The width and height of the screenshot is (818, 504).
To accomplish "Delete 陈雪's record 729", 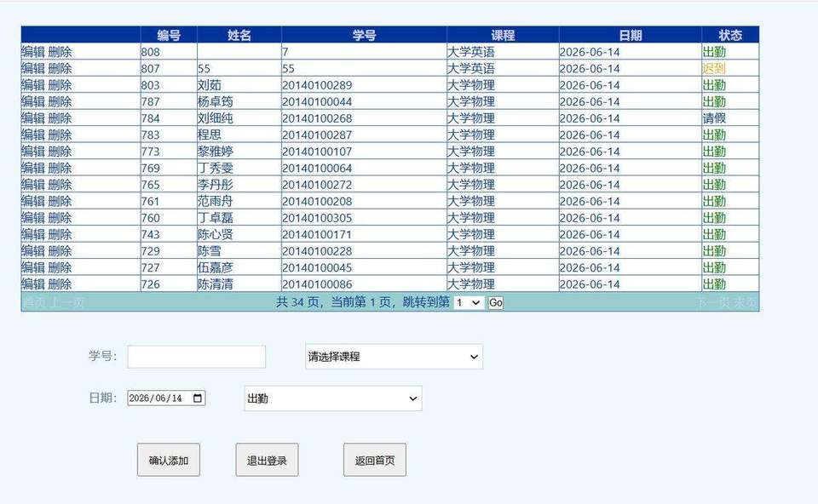I will [x=60, y=251].
